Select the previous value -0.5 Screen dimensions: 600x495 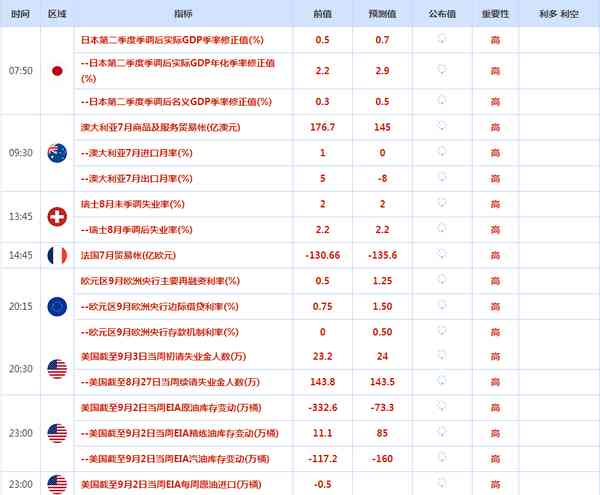(x=323, y=484)
